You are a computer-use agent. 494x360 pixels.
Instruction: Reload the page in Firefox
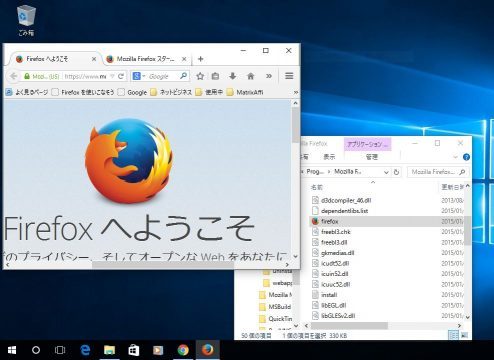pyautogui.click(x=121, y=76)
